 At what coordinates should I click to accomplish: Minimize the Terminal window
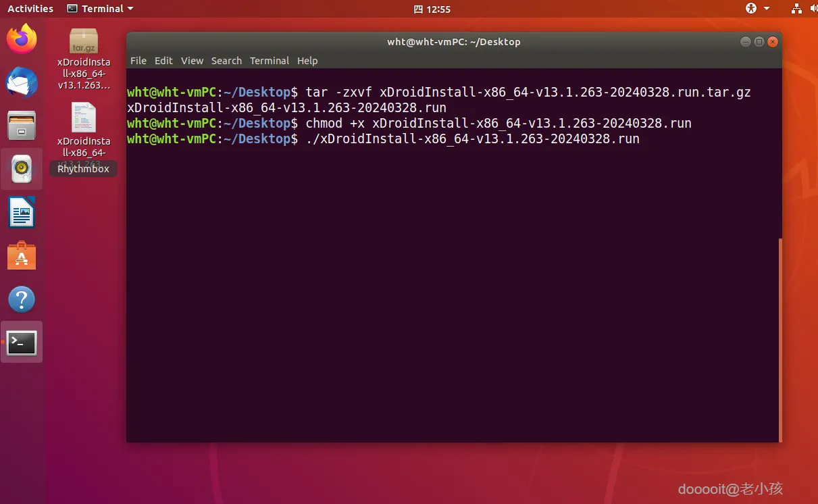[x=745, y=41]
